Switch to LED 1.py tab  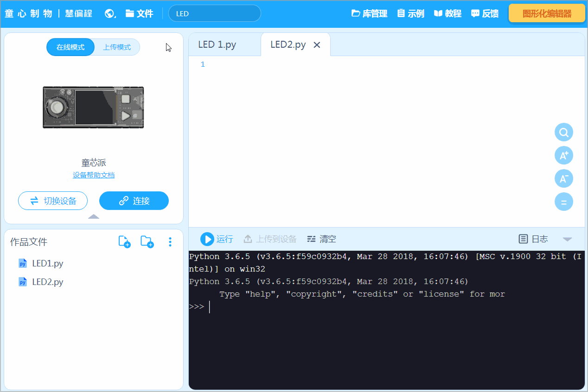coord(224,44)
